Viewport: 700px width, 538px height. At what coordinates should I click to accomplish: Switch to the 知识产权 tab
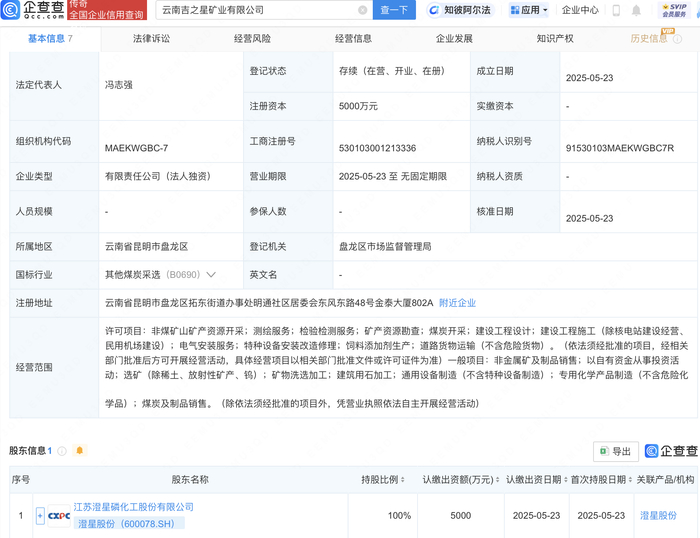pos(555,39)
